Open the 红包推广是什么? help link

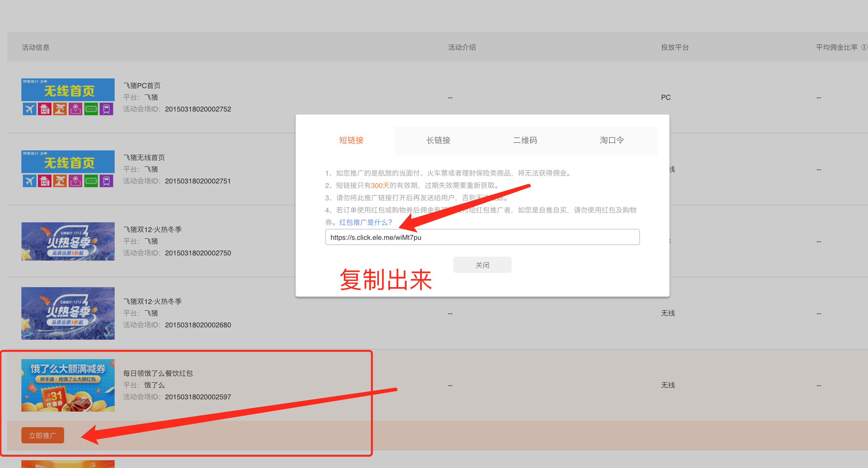pos(366,222)
